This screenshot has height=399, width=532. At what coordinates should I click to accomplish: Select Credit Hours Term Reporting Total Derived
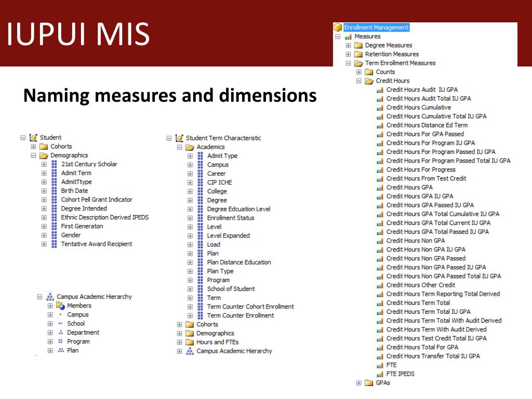[x=443, y=294]
